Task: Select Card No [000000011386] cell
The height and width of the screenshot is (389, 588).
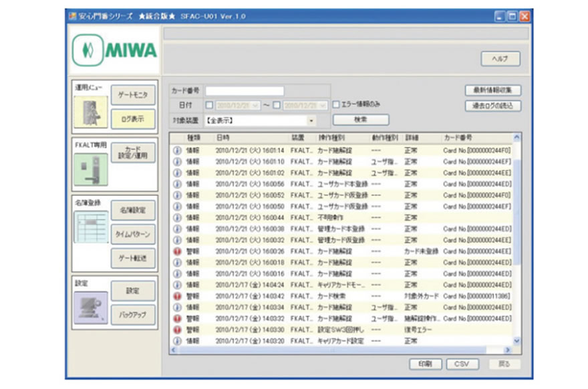Action: (x=476, y=296)
